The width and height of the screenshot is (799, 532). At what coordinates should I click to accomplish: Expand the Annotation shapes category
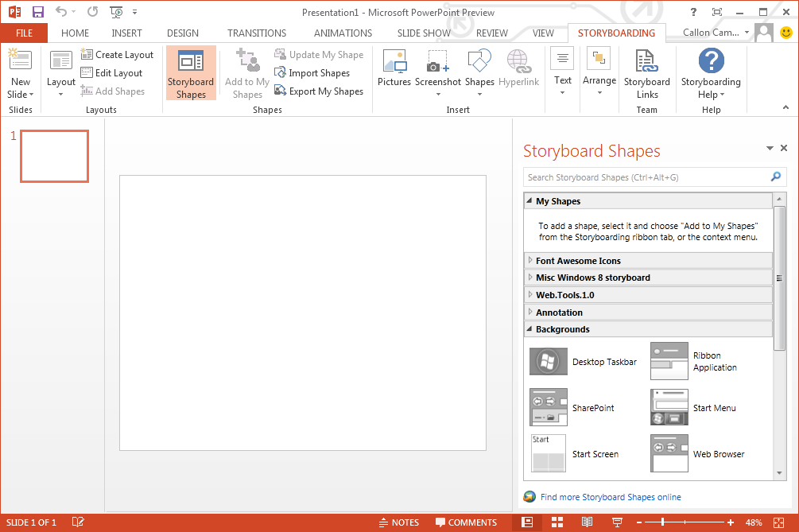click(559, 313)
